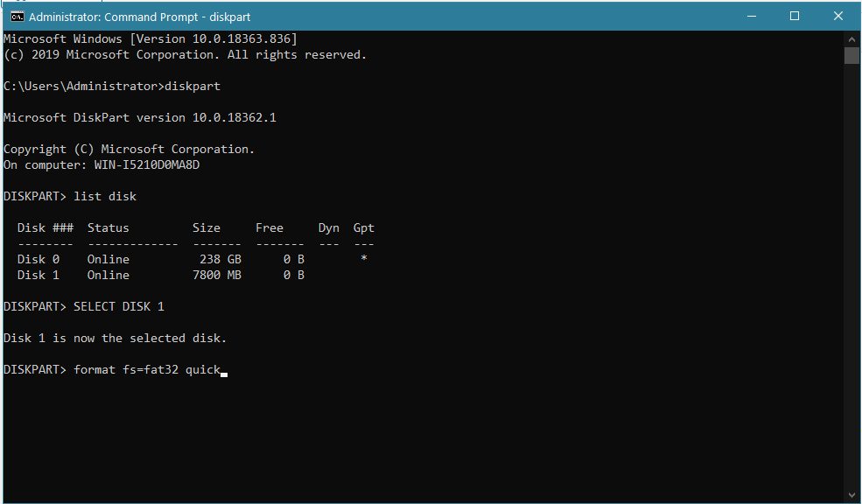Click the 'DISKPART> list disk' command line
This screenshot has height=504, width=862.
tap(70, 197)
